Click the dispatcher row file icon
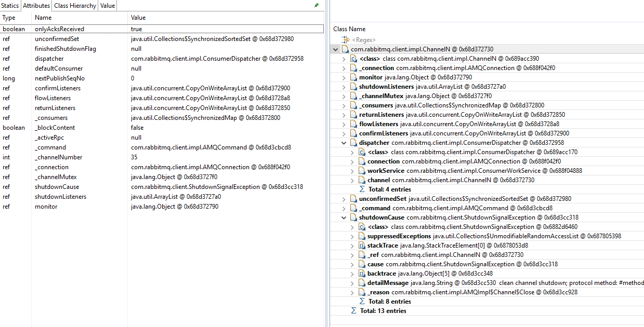This screenshot has width=644, height=327. click(x=354, y=143)
